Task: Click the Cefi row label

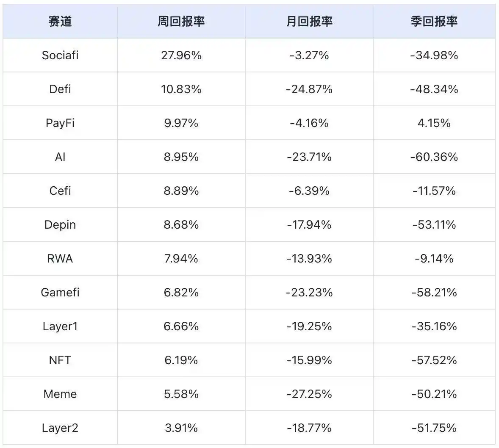Action: tap(60, 191)
